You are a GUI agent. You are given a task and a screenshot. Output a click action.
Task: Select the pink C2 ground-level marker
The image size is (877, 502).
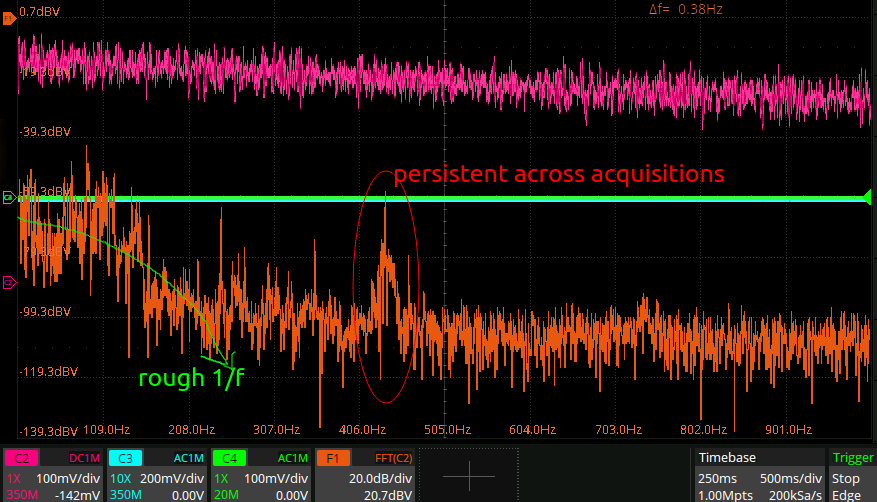coord(9,283)
